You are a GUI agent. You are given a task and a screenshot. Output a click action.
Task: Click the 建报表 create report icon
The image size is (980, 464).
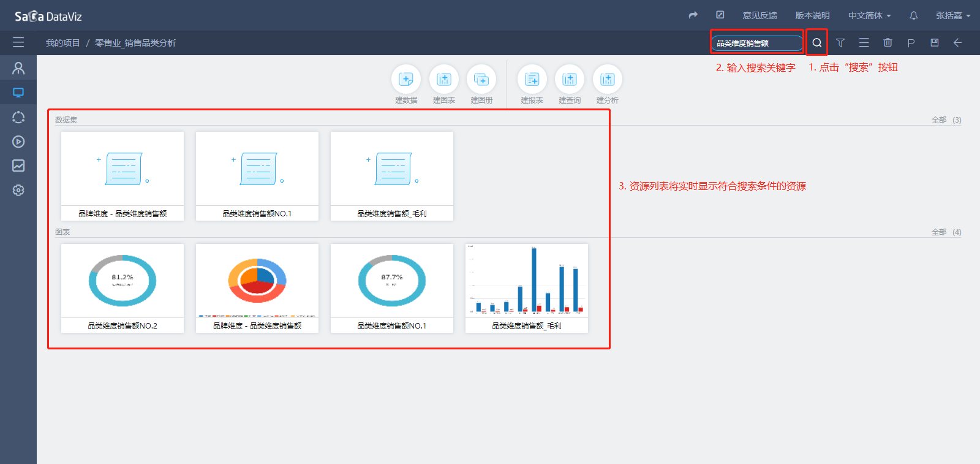532,79
